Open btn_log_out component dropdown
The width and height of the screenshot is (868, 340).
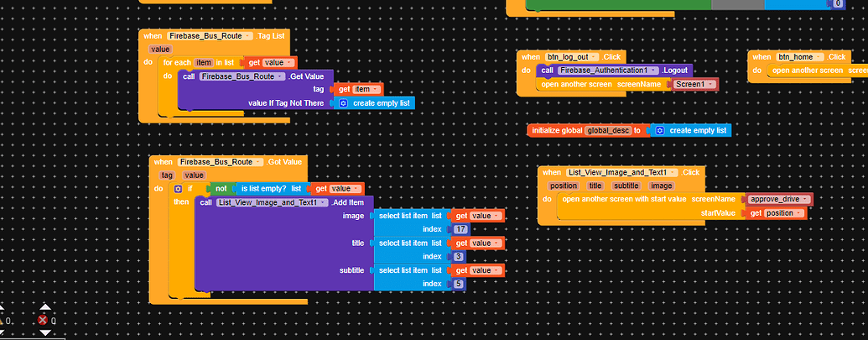(573, 57)
